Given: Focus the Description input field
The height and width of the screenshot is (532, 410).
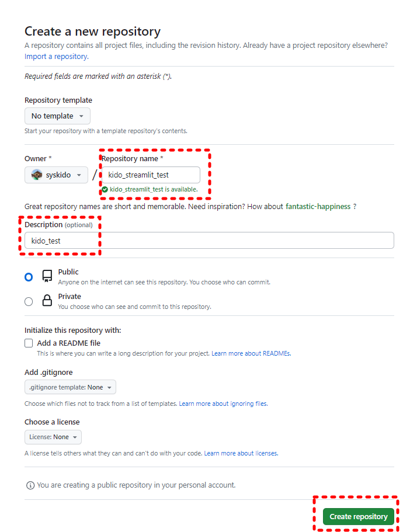Looking at the screenshot, I should [209, 241].
